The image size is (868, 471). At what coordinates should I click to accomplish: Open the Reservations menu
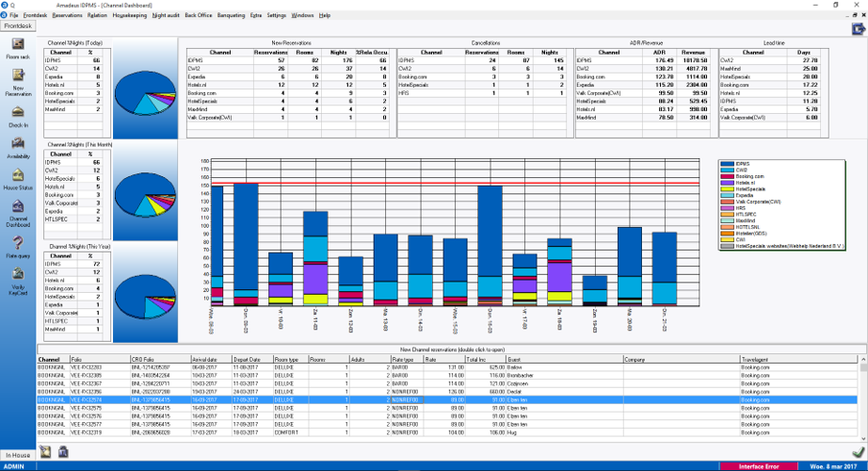[x=67, y=15]
